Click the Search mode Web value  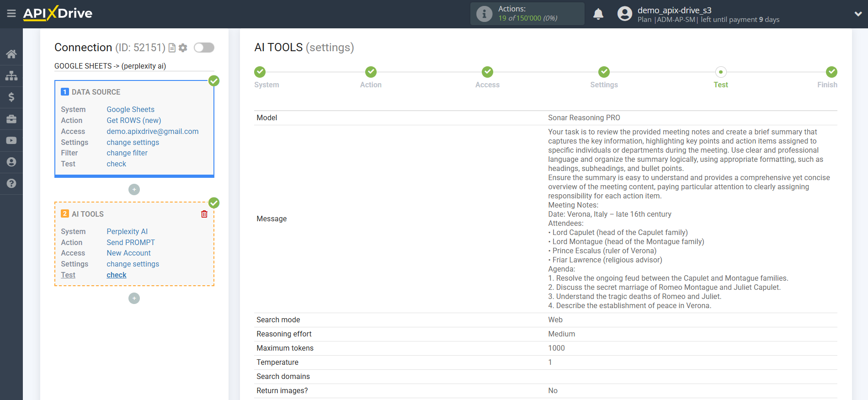coord(555,320)
